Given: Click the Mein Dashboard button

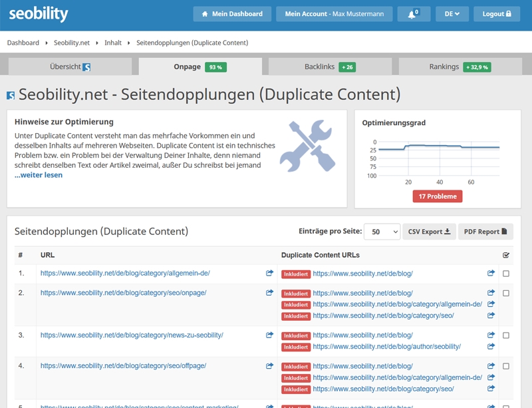Looking at the screenshot, I should coord(232,14).
